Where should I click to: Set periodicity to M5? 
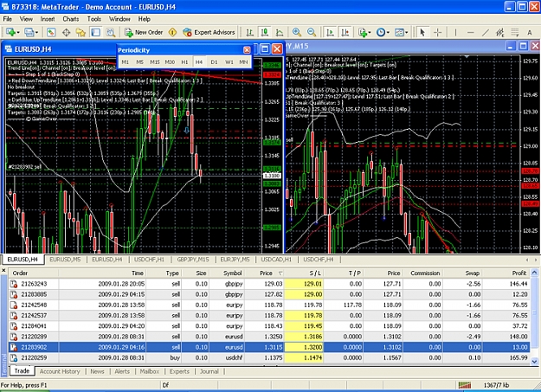pos(139,62)
